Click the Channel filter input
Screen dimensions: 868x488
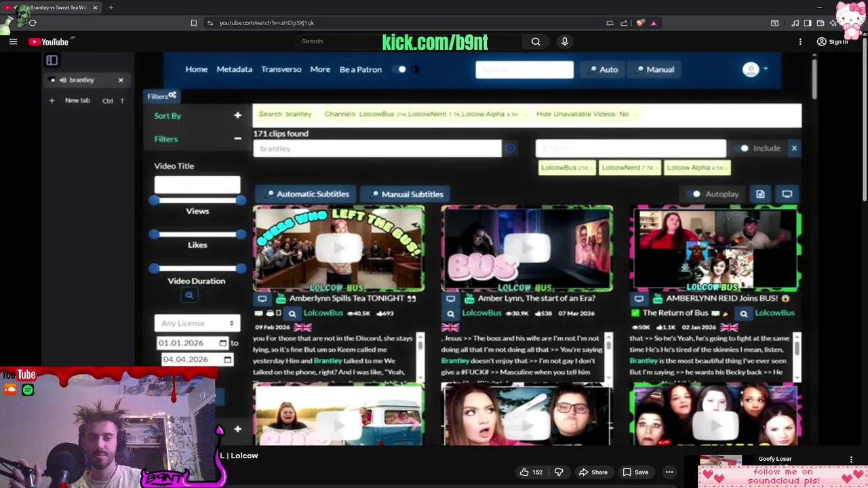[x=631, y=148]
